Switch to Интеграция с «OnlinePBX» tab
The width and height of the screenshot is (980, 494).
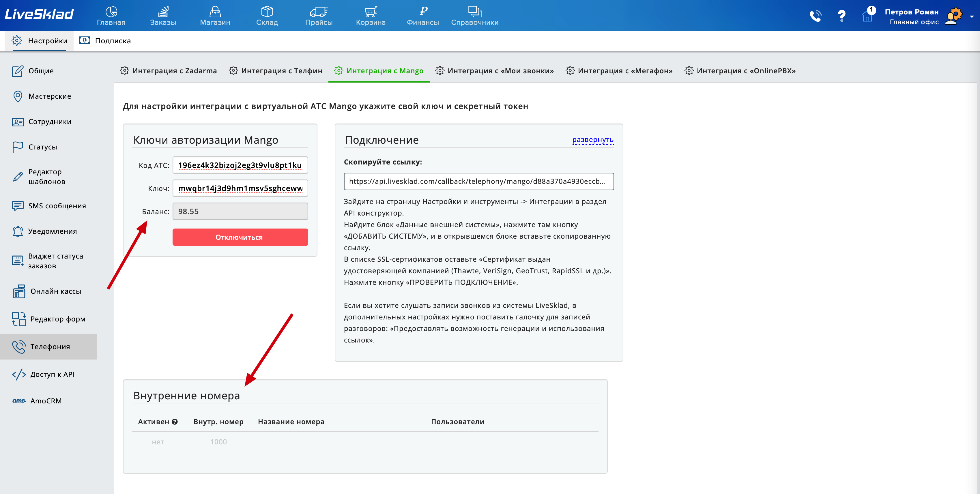(740, 71)
